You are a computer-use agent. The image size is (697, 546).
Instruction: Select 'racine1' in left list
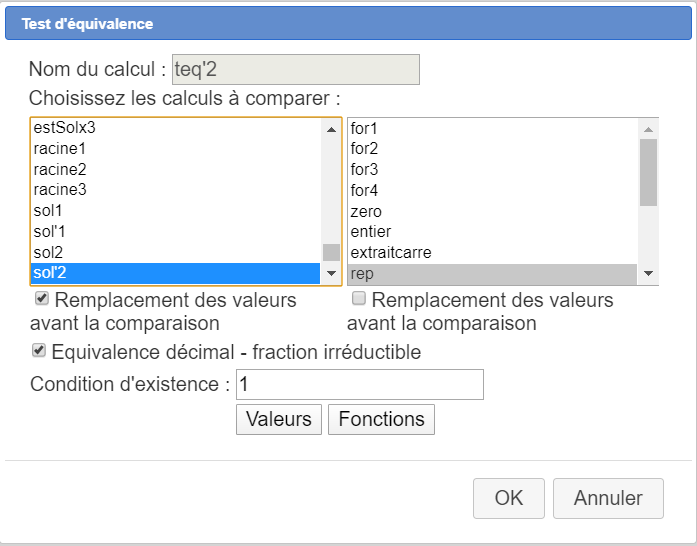point(60,149)
